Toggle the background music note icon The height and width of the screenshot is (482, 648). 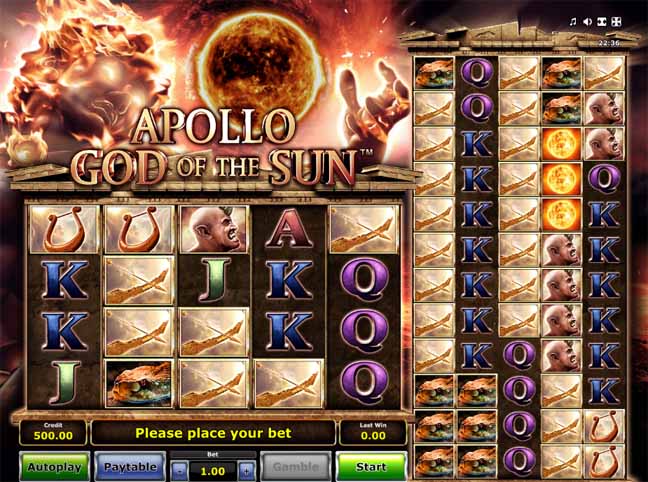point(573,21)
